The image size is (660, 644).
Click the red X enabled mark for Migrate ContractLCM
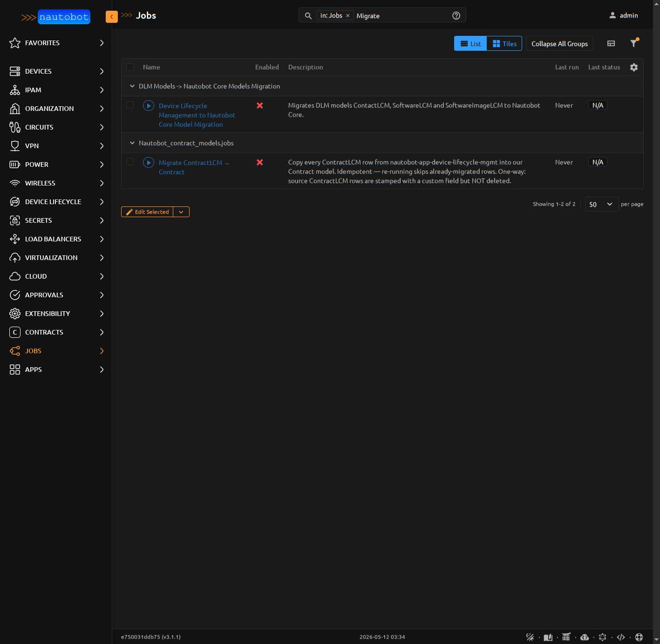coord(260,162)
